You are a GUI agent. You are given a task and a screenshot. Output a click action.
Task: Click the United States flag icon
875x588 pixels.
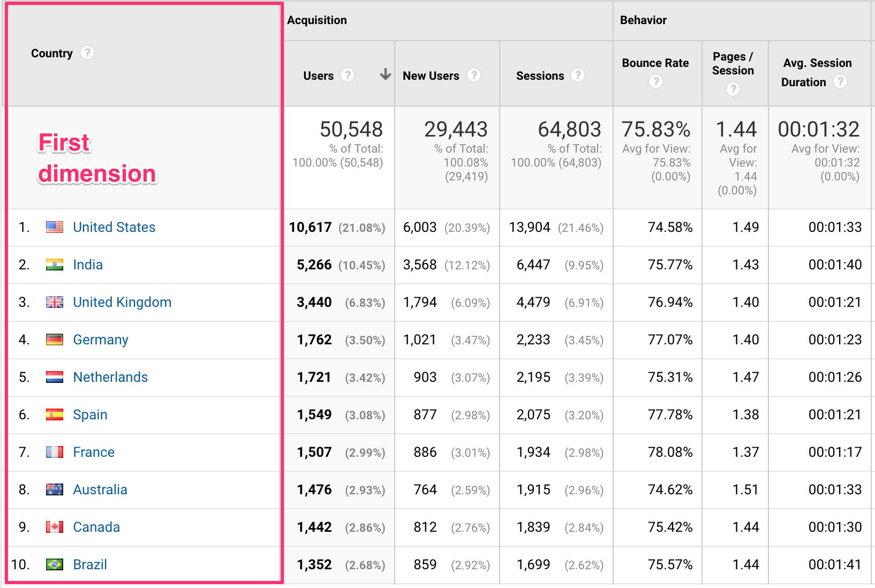point(55,227)
